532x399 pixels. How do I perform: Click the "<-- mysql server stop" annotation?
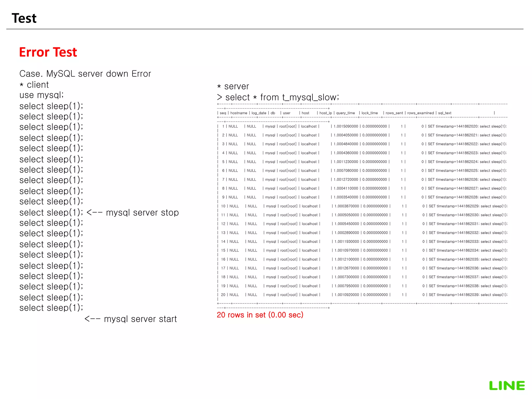pos(133,212)
